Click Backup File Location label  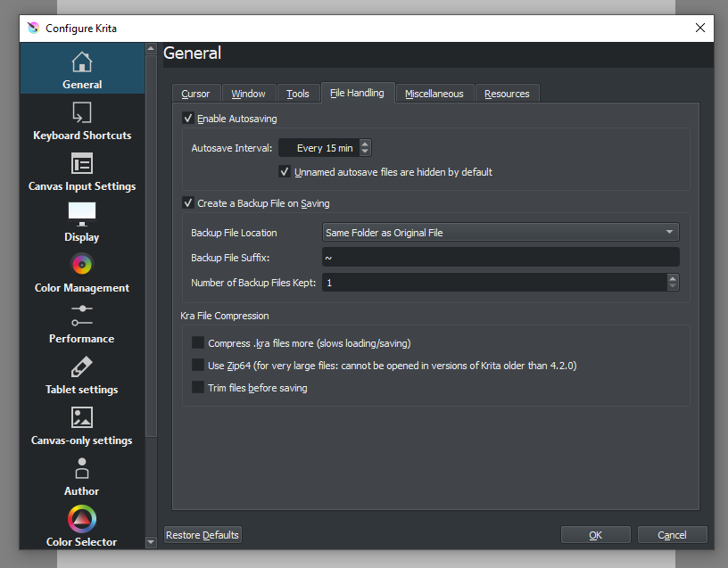tap(234, 233)
